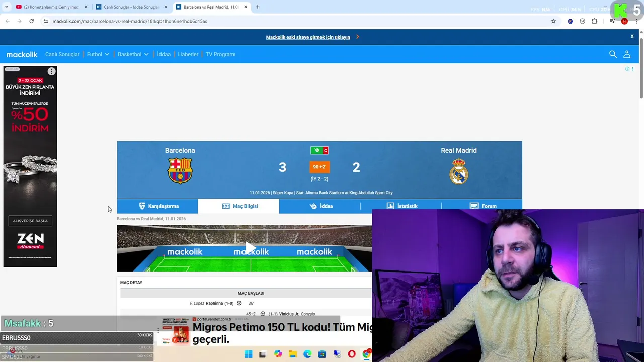The image size is (644, 362).
Task: Click the mackolik logo in header
Action: click(x=22, y=54)
